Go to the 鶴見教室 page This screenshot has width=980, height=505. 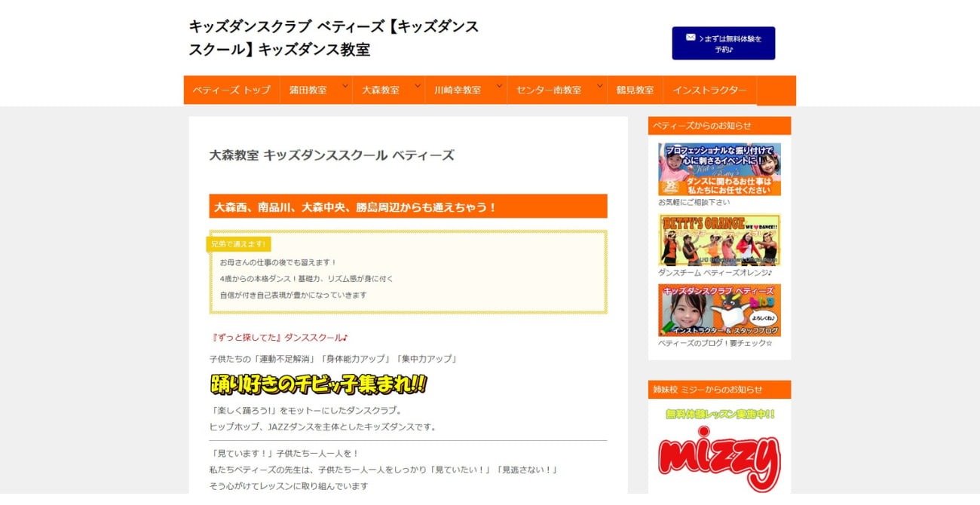635,90
